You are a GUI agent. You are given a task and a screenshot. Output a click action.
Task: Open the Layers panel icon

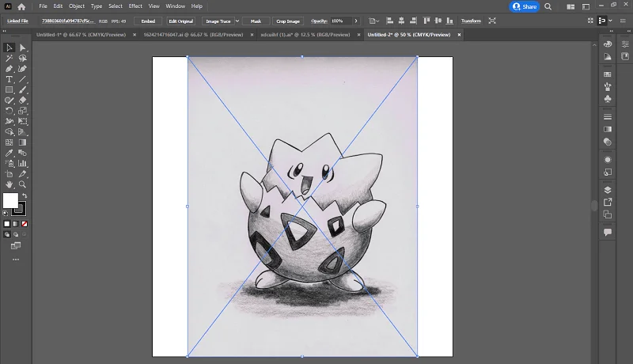click(x=608, y=190)
